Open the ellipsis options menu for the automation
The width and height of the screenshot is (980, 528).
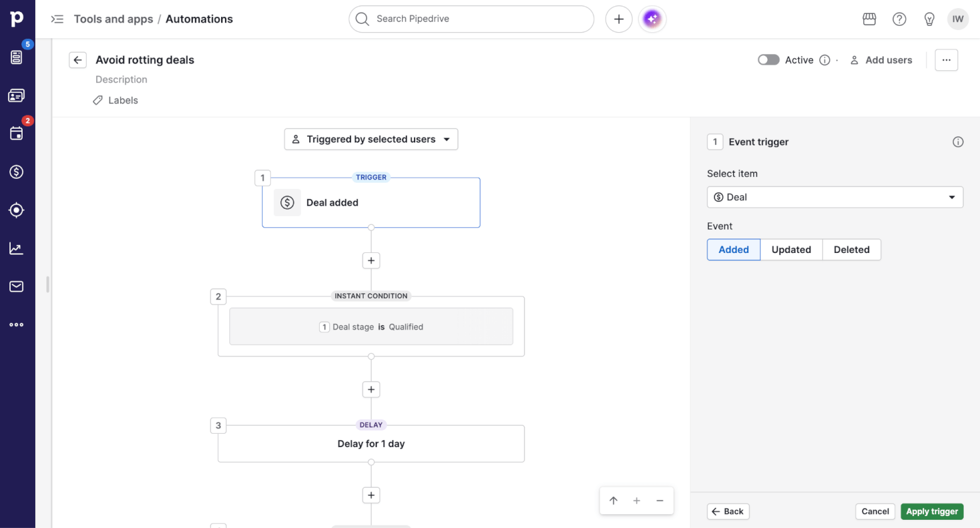tap(946, 60)
